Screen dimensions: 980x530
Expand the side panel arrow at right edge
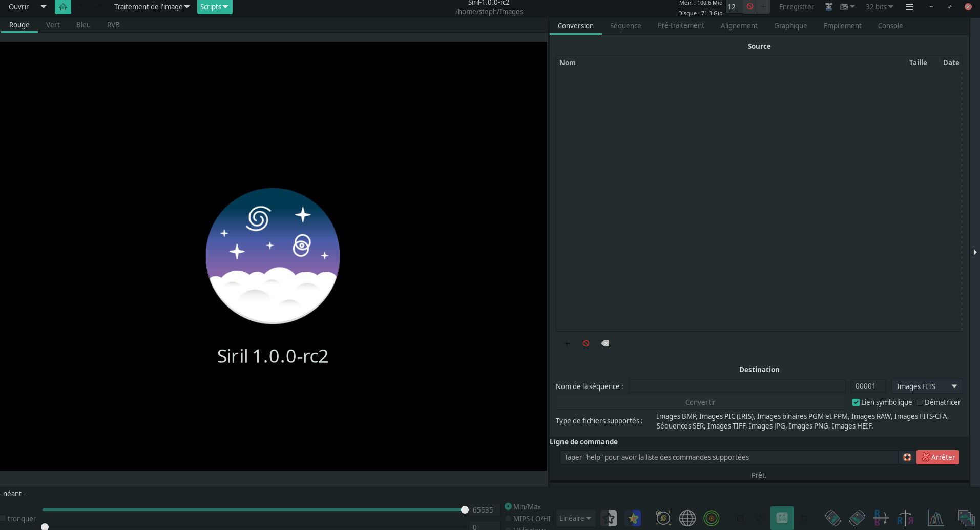pyautogui.click(x=975, y=252)
